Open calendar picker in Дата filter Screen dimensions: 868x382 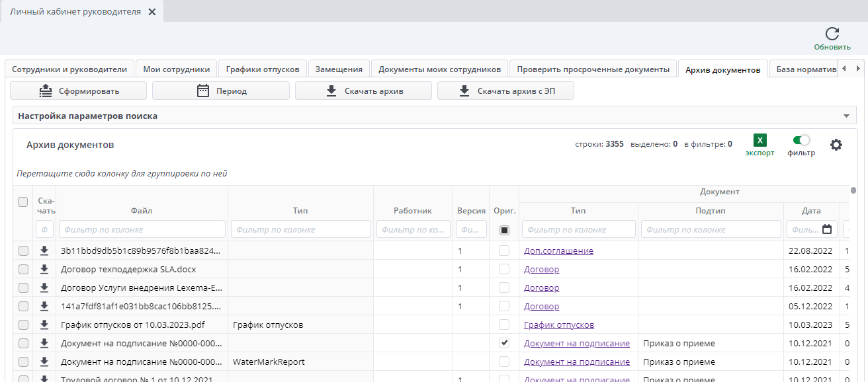[827, 229]
